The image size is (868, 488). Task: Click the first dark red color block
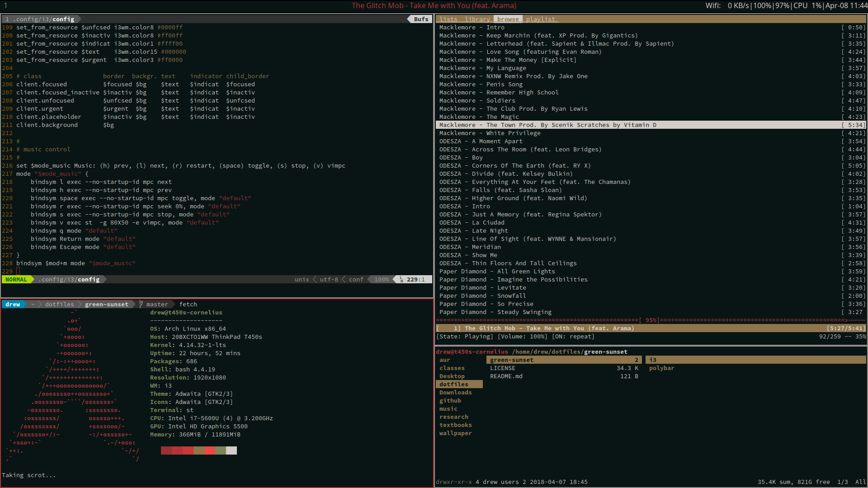(166, 450)
